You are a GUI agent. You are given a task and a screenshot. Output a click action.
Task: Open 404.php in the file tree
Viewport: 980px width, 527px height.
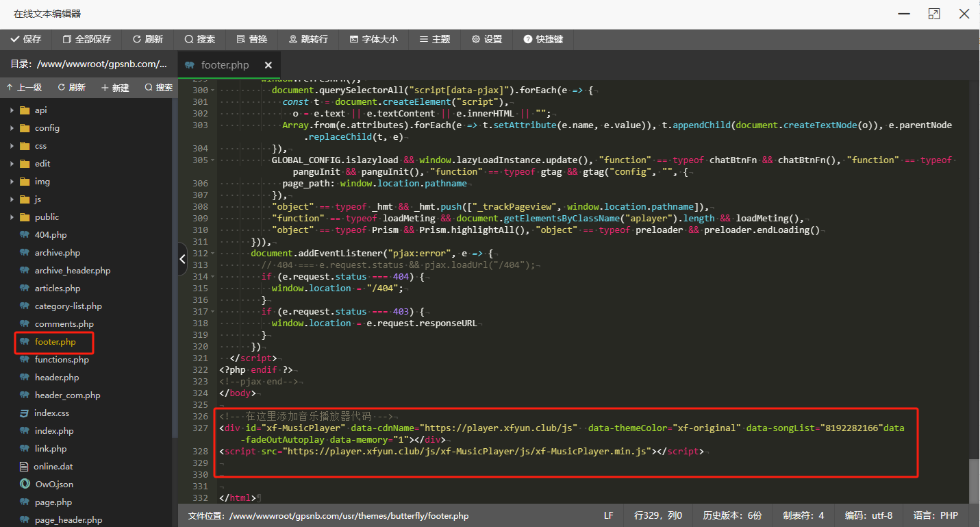51,235
